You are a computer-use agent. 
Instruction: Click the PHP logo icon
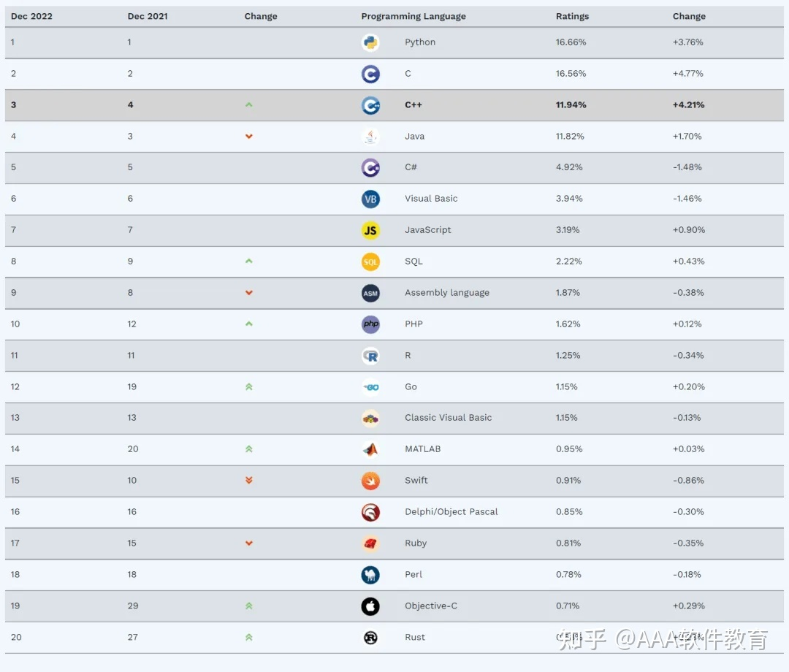370,324
